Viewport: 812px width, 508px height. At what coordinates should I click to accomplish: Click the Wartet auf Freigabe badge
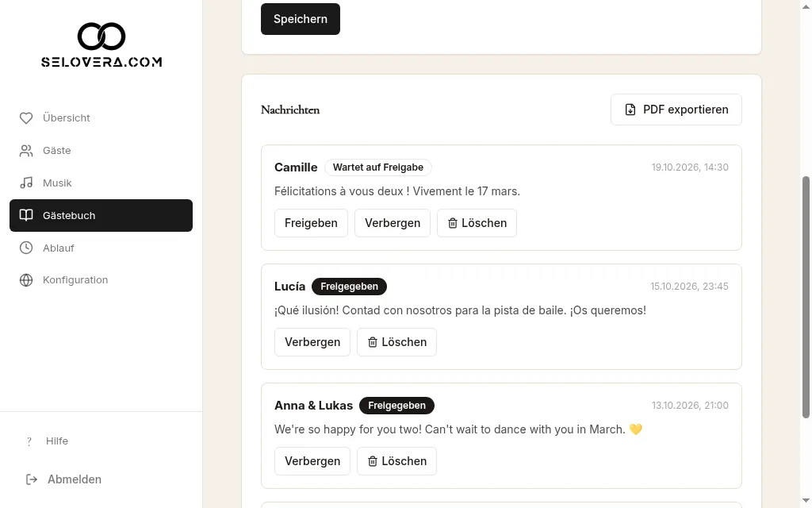pyautogui.click(x=378, y=167)
